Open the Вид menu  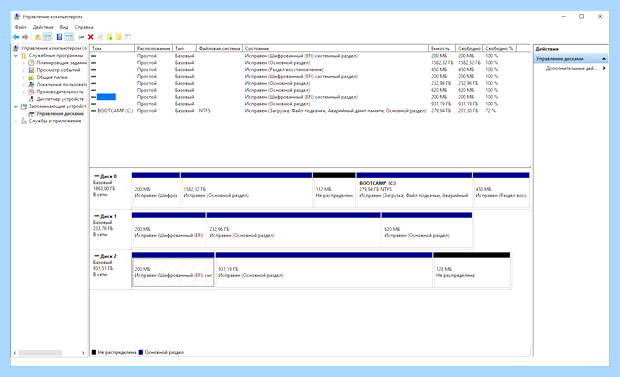pos(64,27)
